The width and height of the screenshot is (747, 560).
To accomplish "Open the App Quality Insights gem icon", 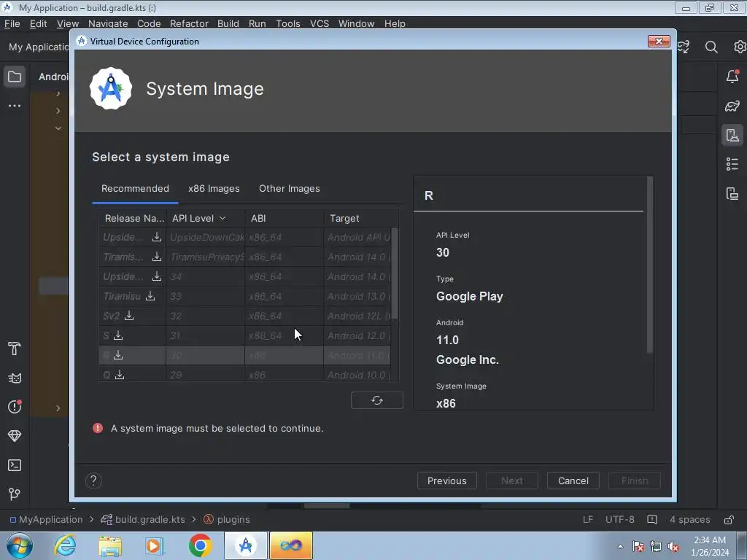I will pyautogui.click(x=15, y=436).
